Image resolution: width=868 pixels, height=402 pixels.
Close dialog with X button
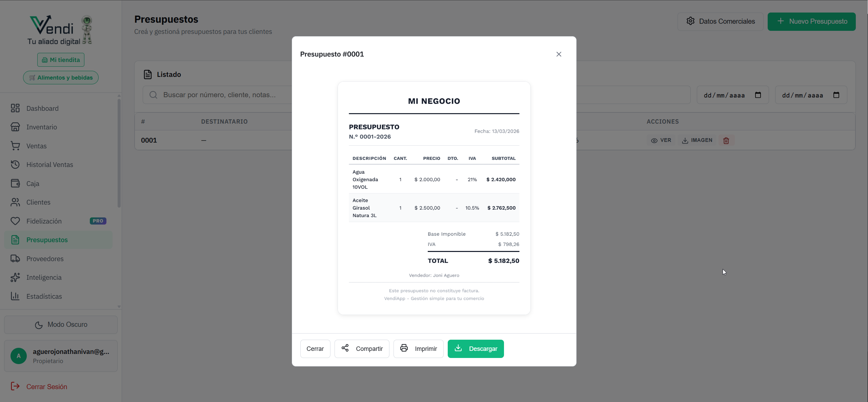(559, 54)
